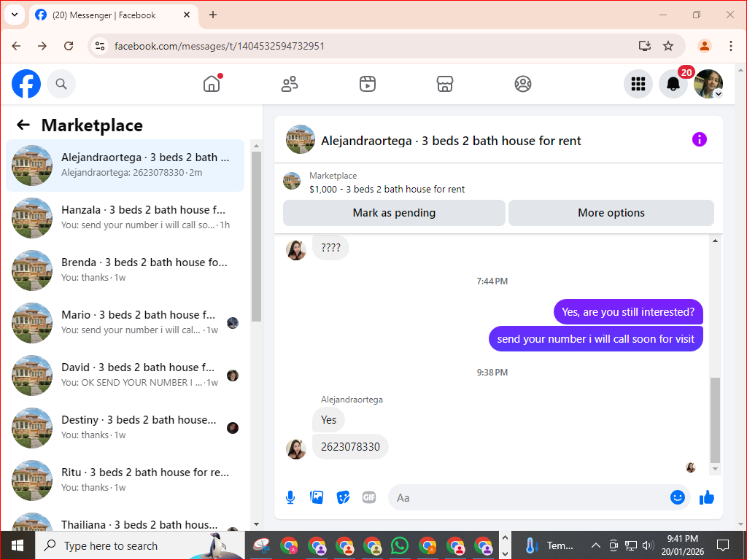Reload the page with refresh icon
Screen dimensions: 747x560
click(69, 46)
